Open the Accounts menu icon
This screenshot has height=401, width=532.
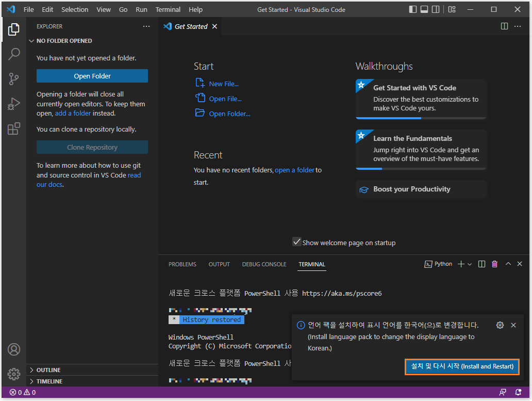[x=14, y=349]
